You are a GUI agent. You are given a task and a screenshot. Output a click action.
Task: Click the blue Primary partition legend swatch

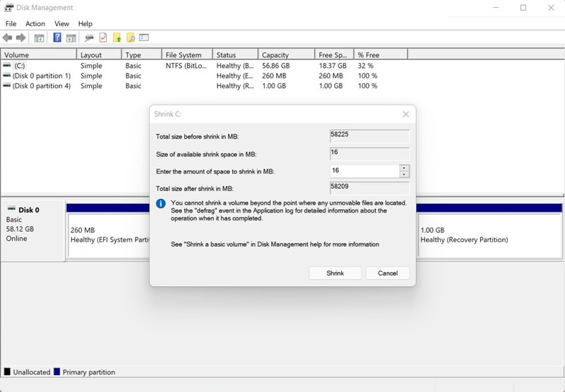coord(56,372)
